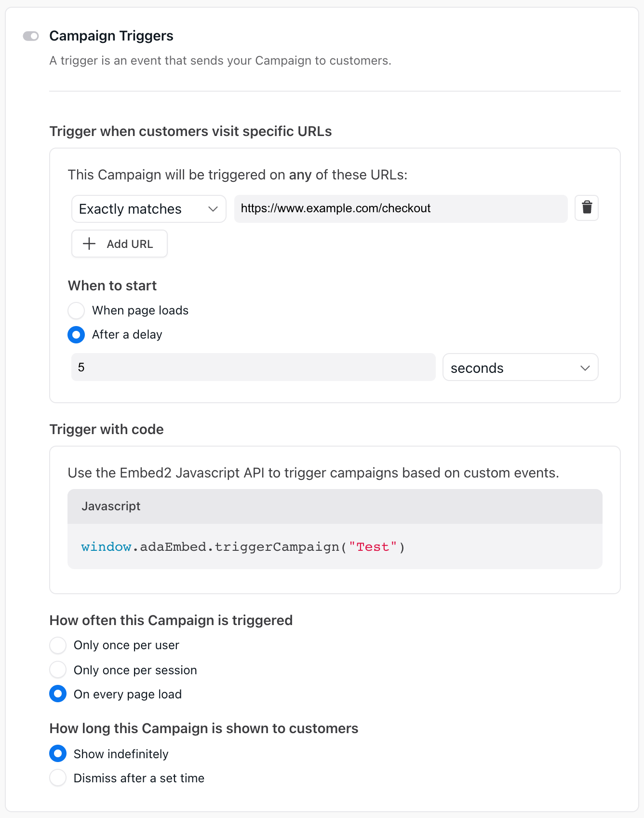
Task: Choose On every page load
Action: click(58, 694)
